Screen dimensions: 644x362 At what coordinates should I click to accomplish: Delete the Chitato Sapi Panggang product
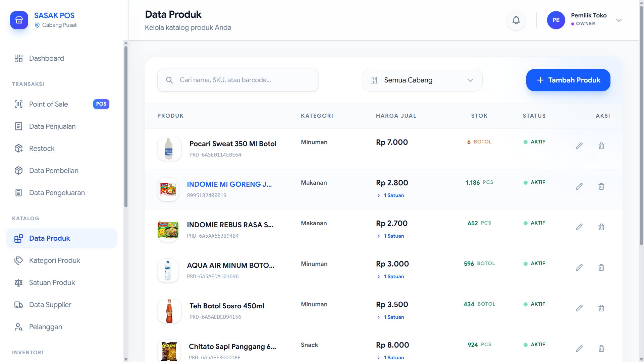click(601, 349)
